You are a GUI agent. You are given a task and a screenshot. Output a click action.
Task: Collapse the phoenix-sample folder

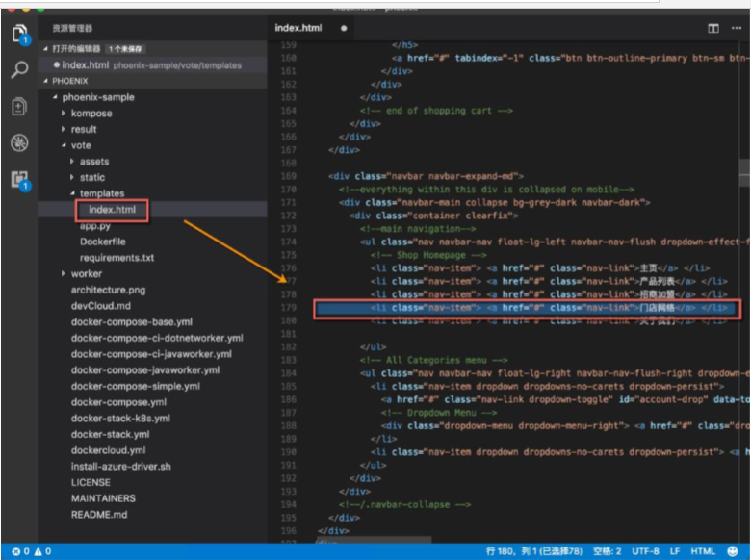click(x=55, y=97)
